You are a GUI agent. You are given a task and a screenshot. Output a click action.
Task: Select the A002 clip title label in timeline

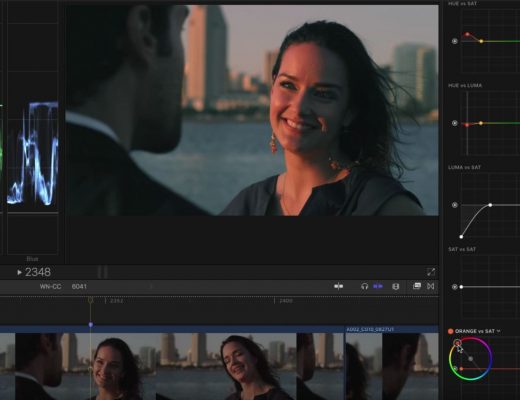pos(370,329)
